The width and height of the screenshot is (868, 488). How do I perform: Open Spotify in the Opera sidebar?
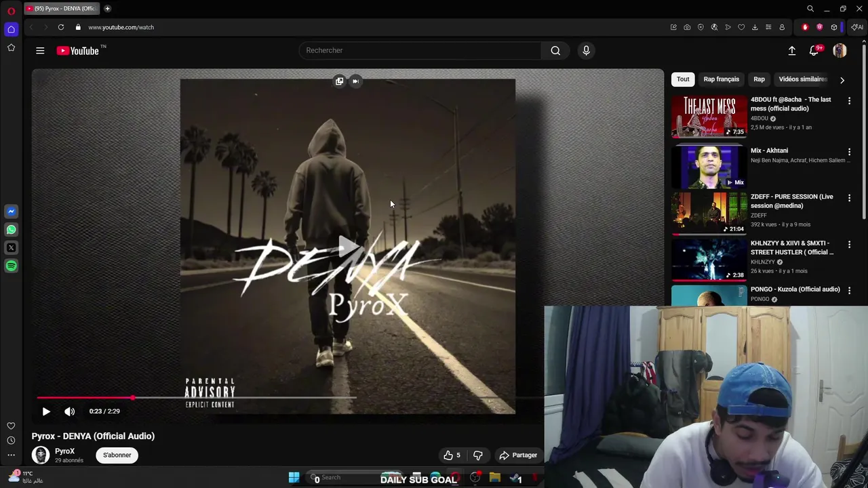tap(11, 266)
